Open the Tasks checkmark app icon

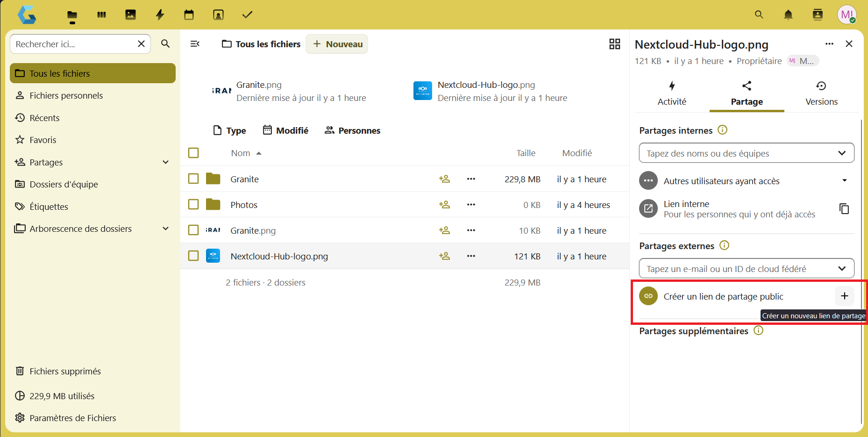pos(247,15)
